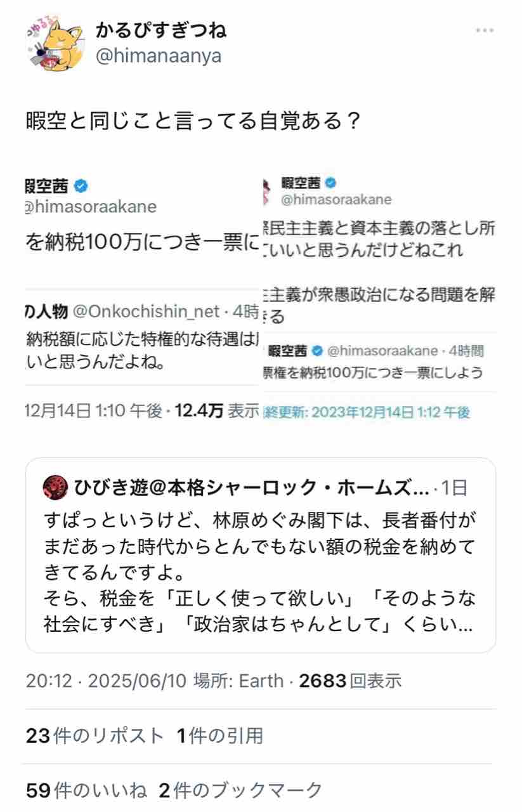The width and height of the screenshot is (522, 812).
Task: Open the three-dot more options menu
Action: (x=485, y=30)
